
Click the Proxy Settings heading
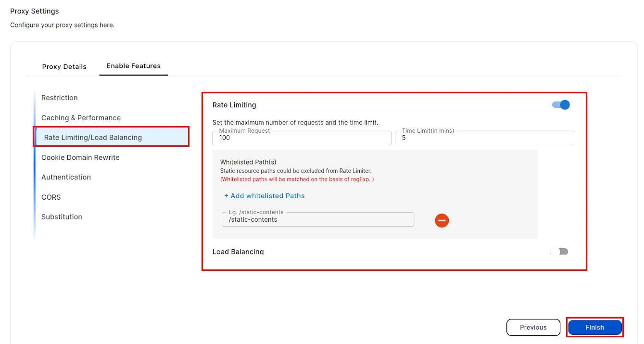[x=34, y=11]
